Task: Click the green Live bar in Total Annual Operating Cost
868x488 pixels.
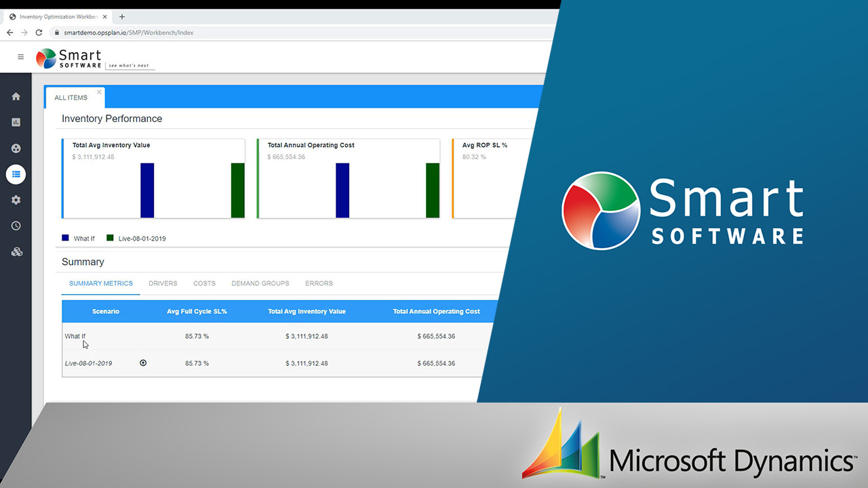Action: [x=433, y=190]
